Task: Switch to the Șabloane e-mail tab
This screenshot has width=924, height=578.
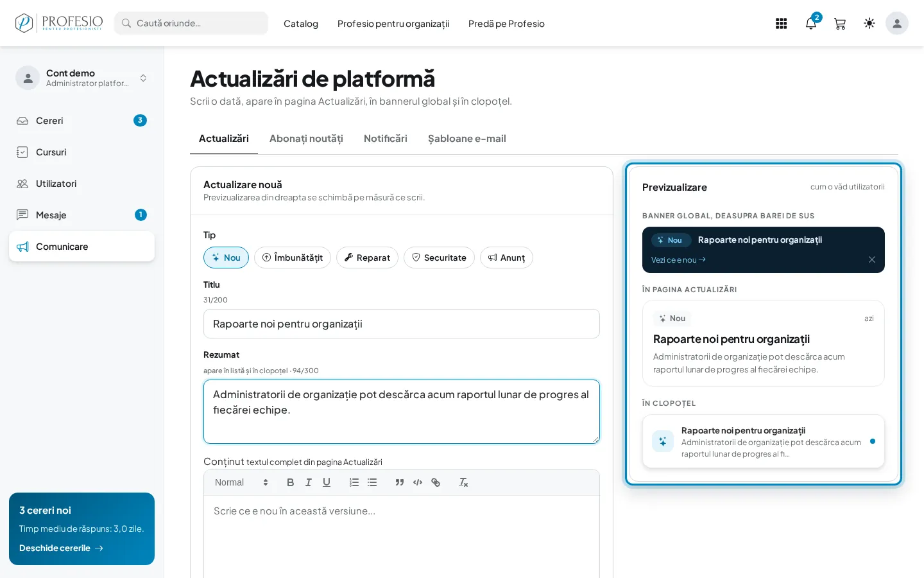Action: 467,139
